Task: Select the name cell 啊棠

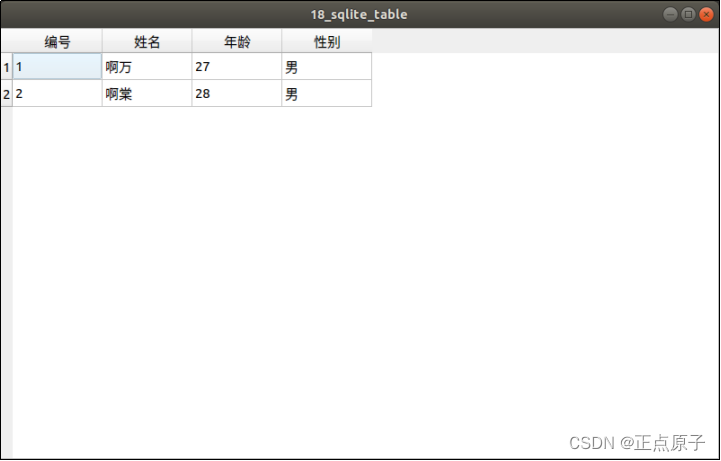Action: [x=147, y=94]
